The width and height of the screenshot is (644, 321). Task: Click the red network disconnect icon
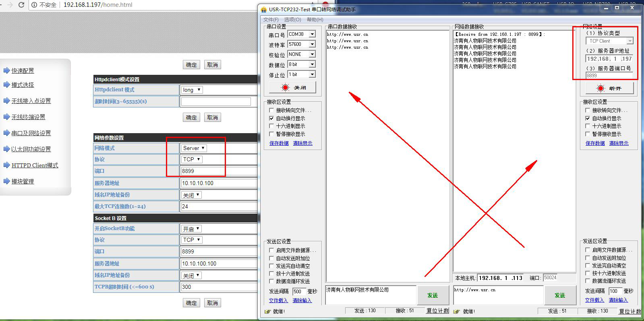[601, 88]
